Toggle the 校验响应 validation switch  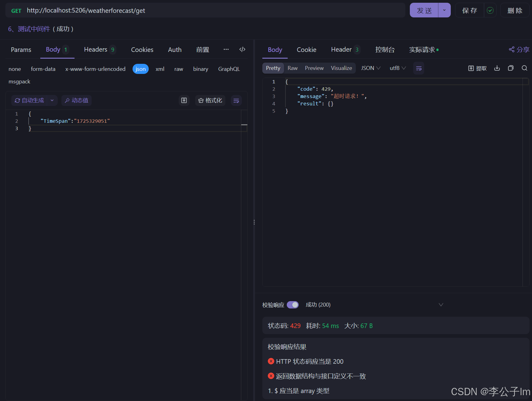293,305
